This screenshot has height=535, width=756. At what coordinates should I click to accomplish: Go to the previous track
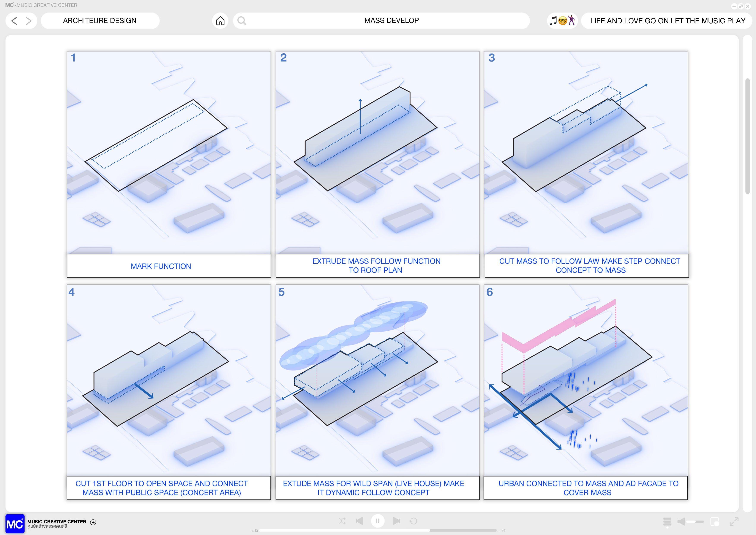[x=359, y=521]
